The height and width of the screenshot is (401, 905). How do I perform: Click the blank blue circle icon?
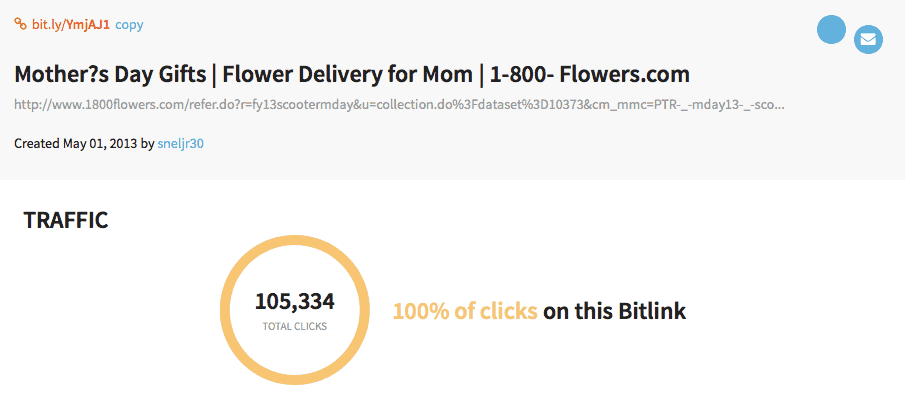tap(831, 29)
